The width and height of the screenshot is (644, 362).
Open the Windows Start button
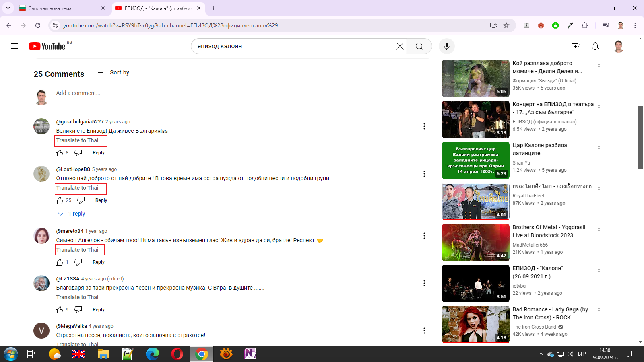[x=11, y=354]
